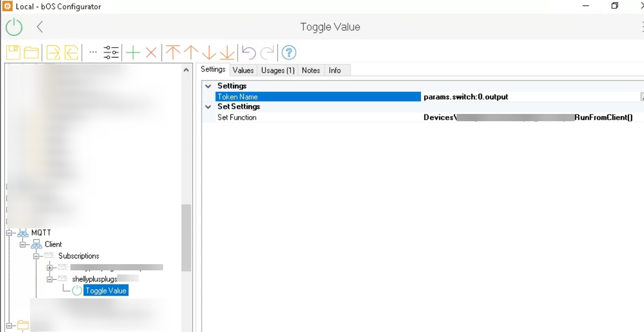
Task: Click the tree panel vertical scrollbar thumb
Action: [x=186, y=237]
